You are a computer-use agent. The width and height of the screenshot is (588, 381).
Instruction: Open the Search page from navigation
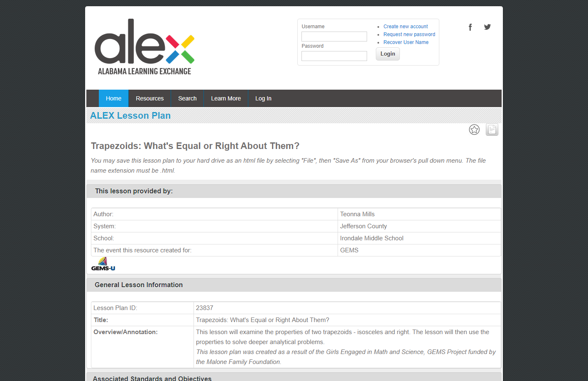point(187,98)
